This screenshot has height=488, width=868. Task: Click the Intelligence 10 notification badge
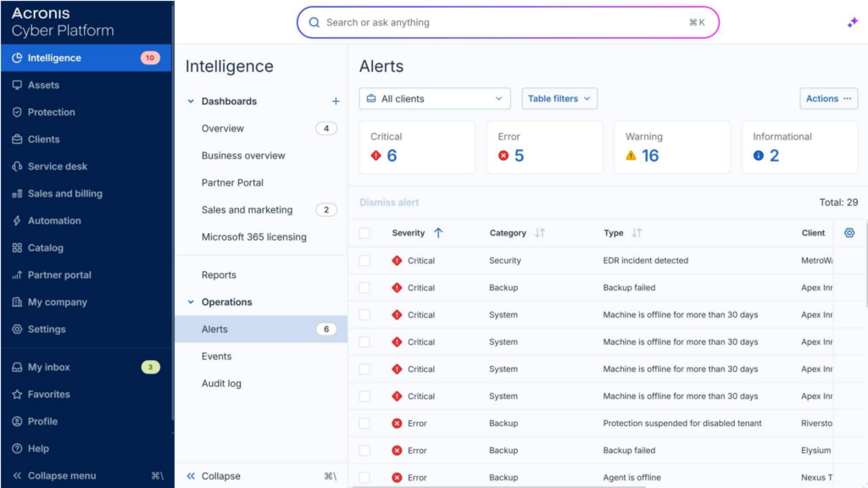(150, 58)
